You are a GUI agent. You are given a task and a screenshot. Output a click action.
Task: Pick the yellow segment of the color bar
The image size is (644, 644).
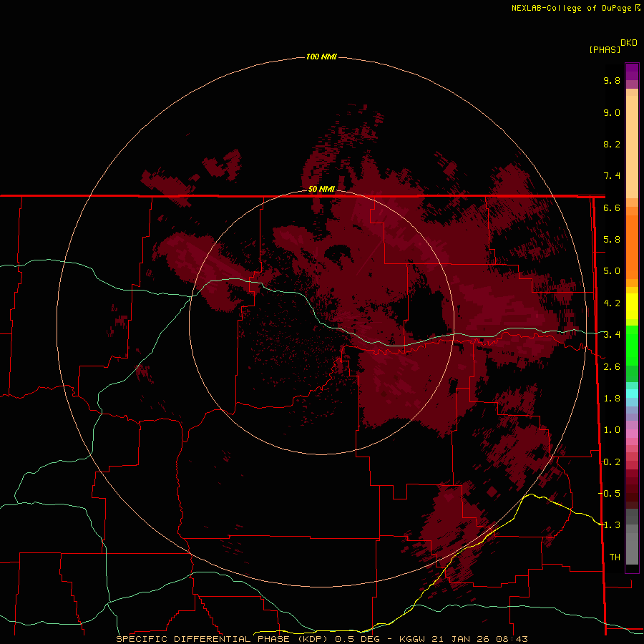(x=632, y=306)
